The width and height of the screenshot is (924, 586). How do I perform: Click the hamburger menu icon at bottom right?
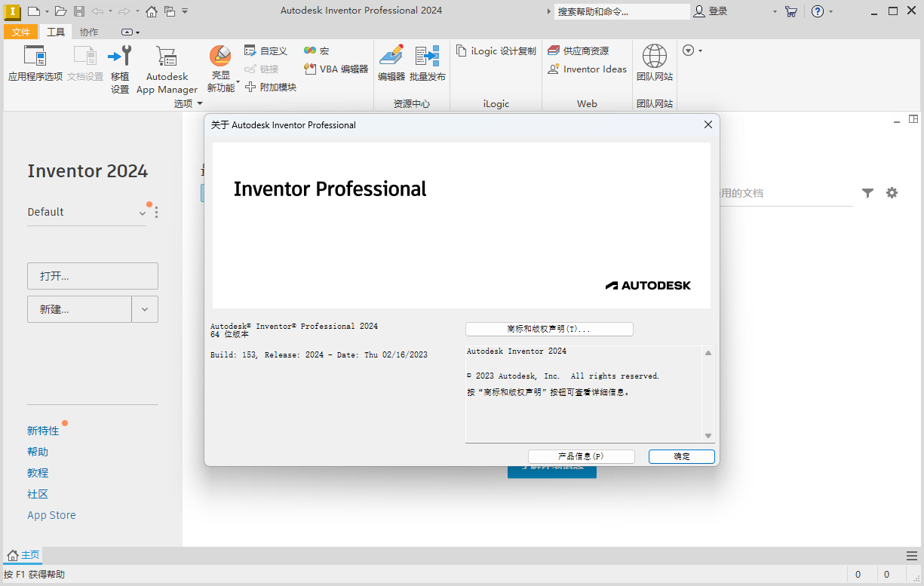coord(912,555)
